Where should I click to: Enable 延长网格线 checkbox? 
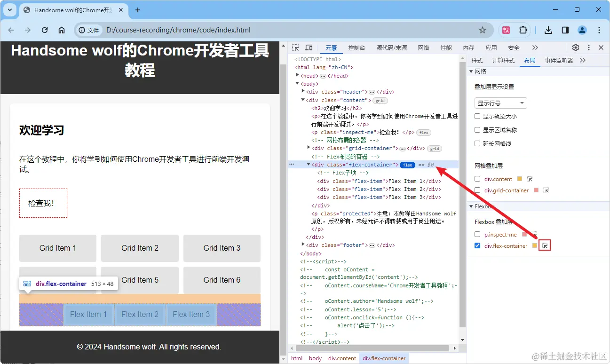pyautogui.click(x=477, y=143)
